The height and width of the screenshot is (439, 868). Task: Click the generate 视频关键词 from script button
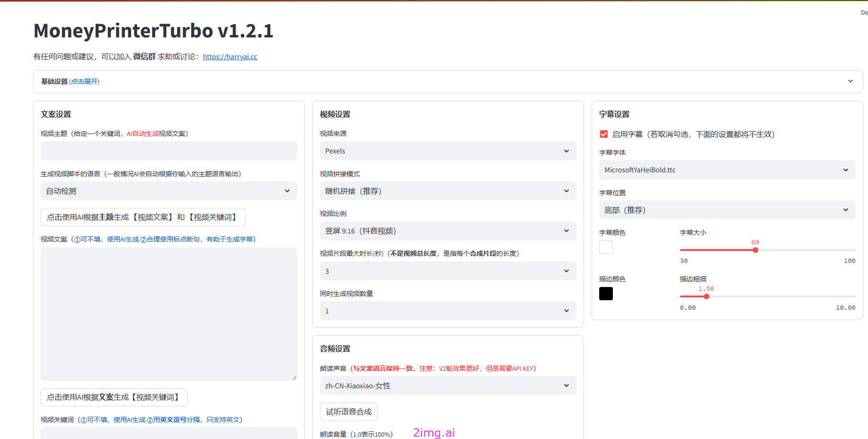pos(114,397)
